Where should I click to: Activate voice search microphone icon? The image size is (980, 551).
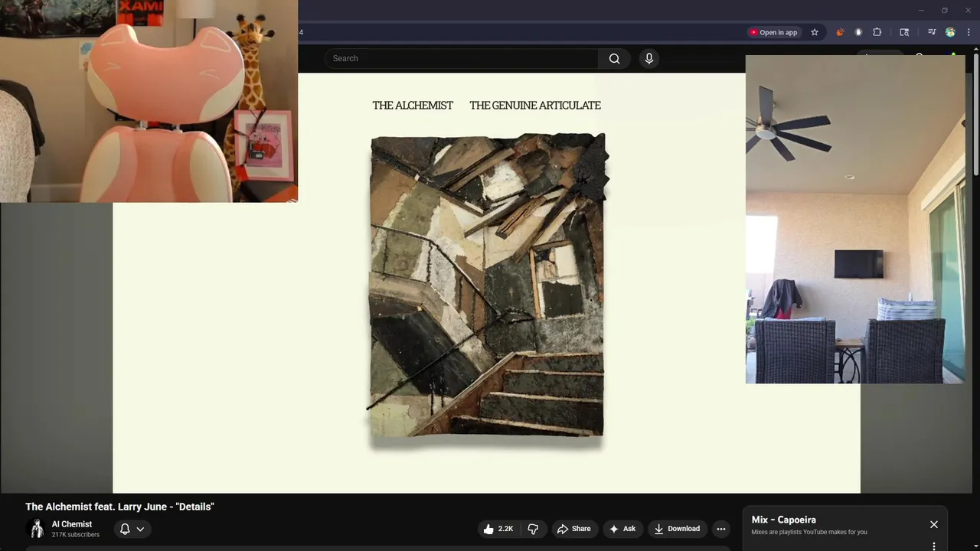[x=649, y=59]
